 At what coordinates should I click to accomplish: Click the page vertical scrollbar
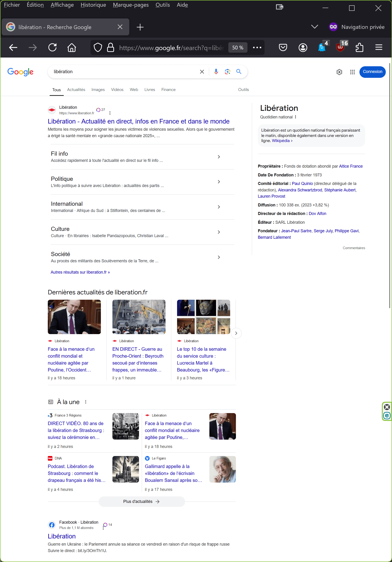tap(390, 186)
